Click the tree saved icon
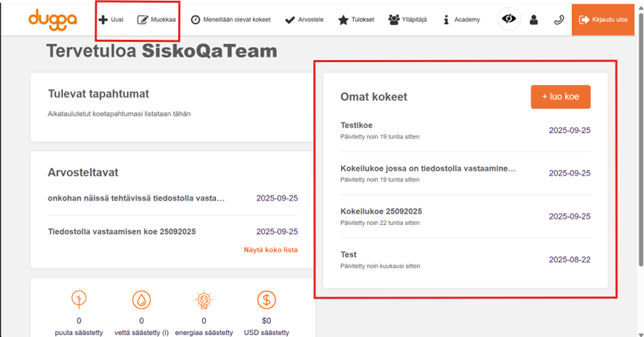 tap(78, 300)
